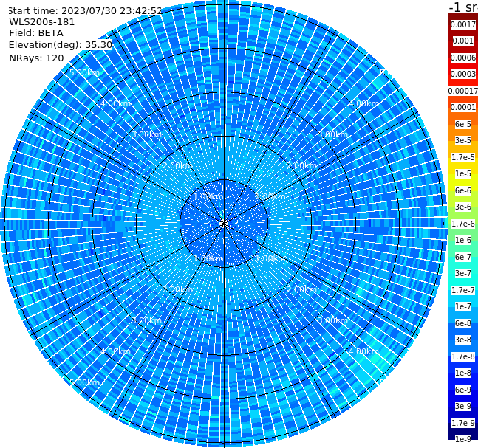Select the 0.0006 colorbar value
The image size is (478, 448).
click(x=463, y=58)
